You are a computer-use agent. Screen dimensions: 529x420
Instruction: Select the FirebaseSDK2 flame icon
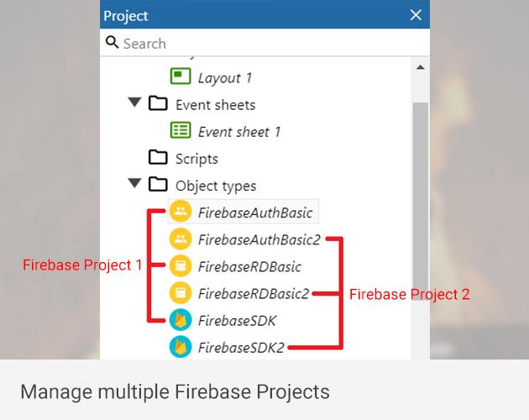click(x=181, y=346)
